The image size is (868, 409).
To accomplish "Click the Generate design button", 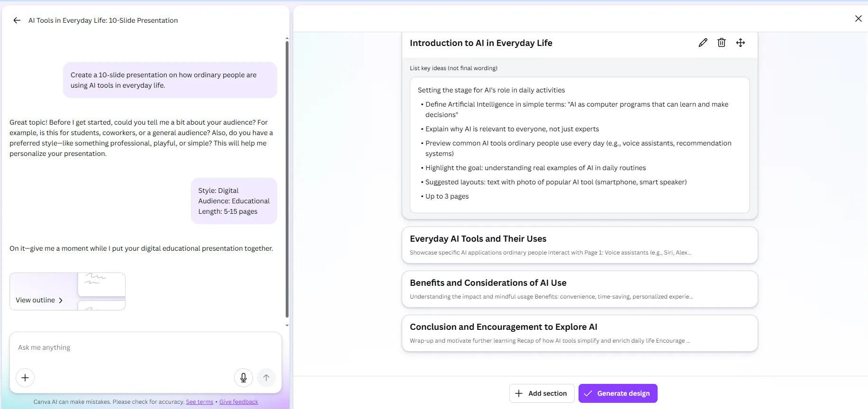I will pyautogui.click(x=617, y=393).
